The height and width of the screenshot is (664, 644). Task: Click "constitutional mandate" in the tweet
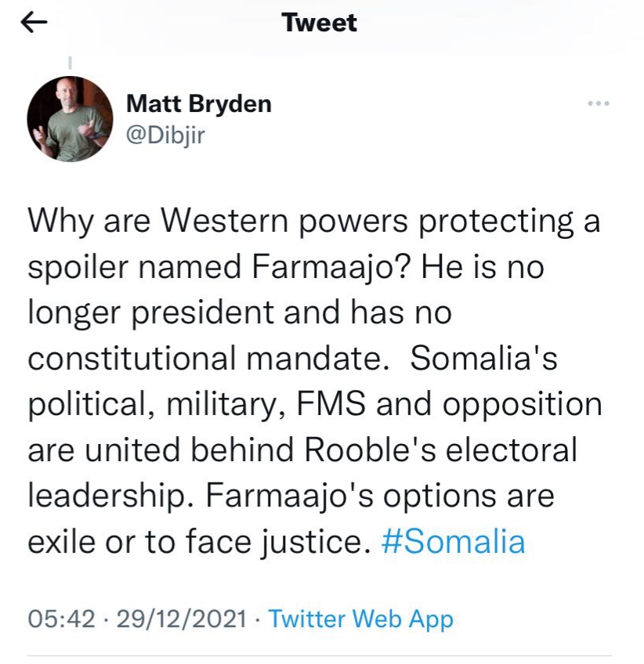(210, 359)
